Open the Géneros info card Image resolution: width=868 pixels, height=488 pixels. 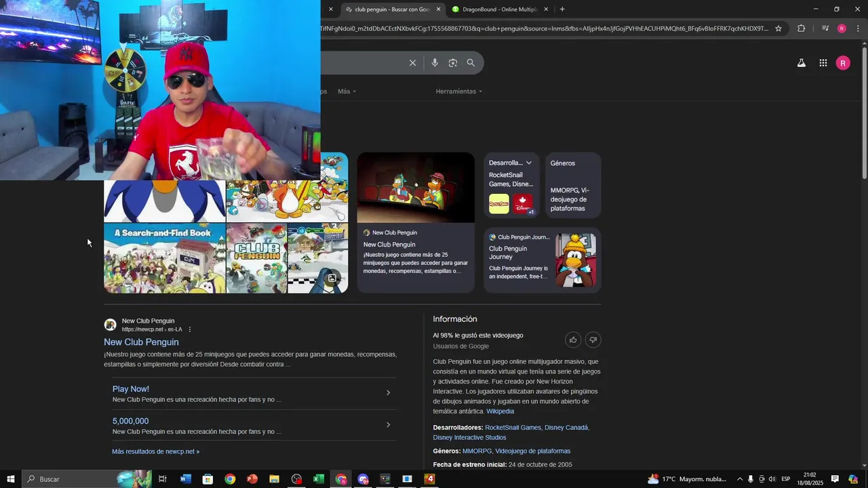pyautogui.click(x=573, y=185)
